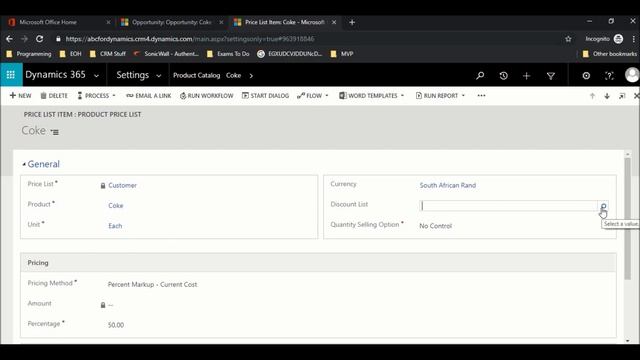This screenshot has height=360, width=640.
Task: Open the CRM Stuff bookmarks folder
Action: pos(108,54)
